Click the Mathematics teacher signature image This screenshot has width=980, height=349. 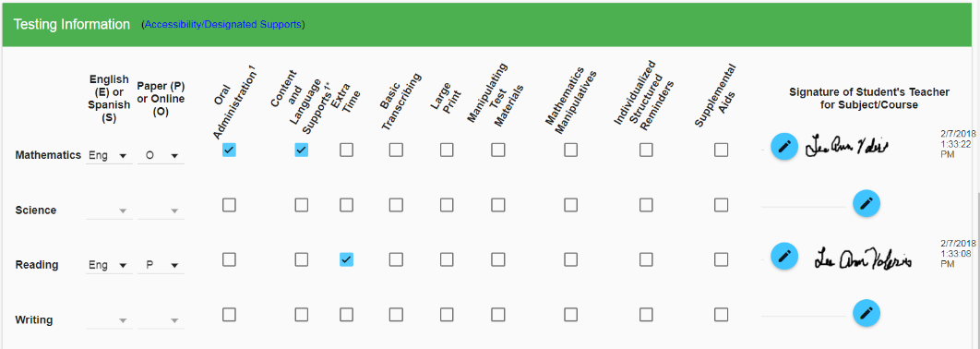[847, 147]
